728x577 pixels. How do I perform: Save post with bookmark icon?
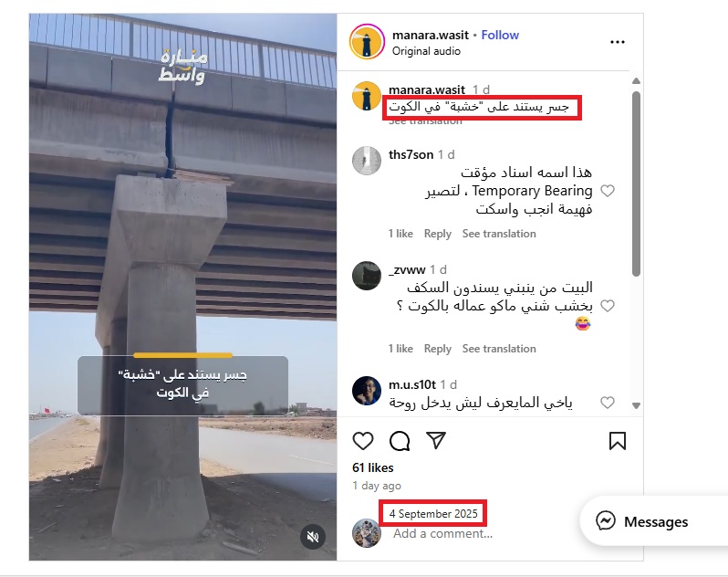point(617,441)
